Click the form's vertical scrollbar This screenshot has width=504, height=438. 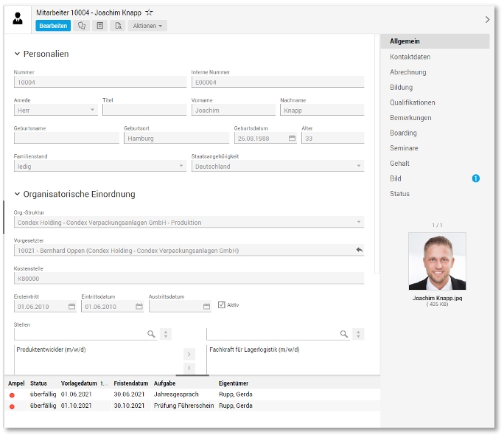point(377,153)
